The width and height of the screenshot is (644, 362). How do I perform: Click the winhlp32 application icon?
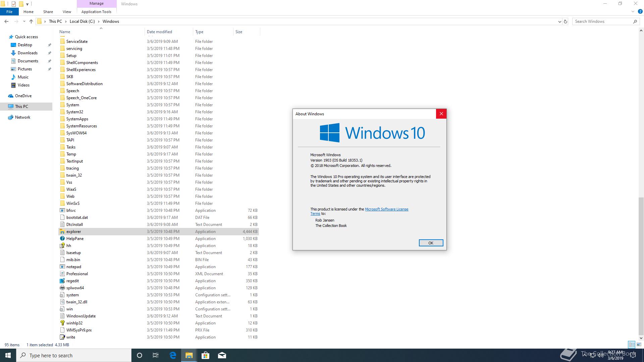62,323
